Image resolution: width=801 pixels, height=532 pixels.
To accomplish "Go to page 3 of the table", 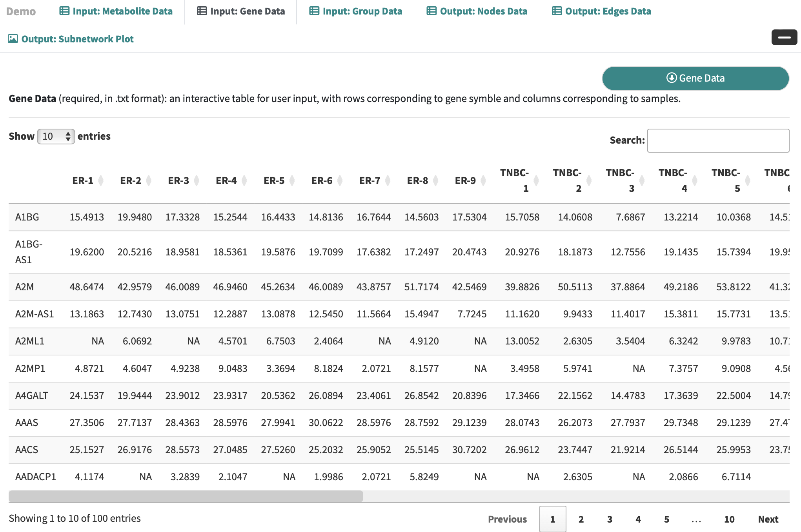I will 610,519.
